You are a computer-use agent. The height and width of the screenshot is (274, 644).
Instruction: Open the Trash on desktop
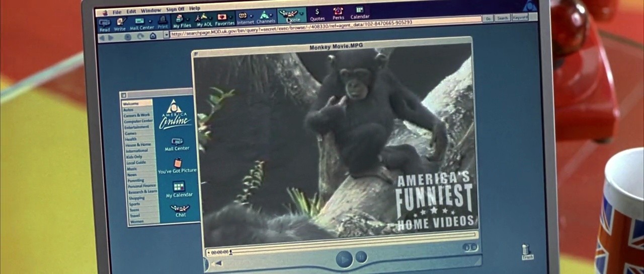tap(527, 252)
